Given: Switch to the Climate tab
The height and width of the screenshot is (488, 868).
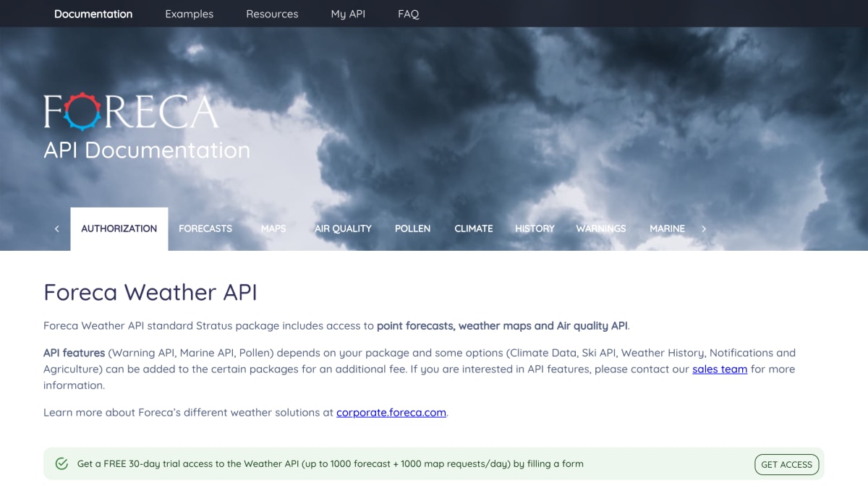Looking at the screenshot, I should pos(474,228).
